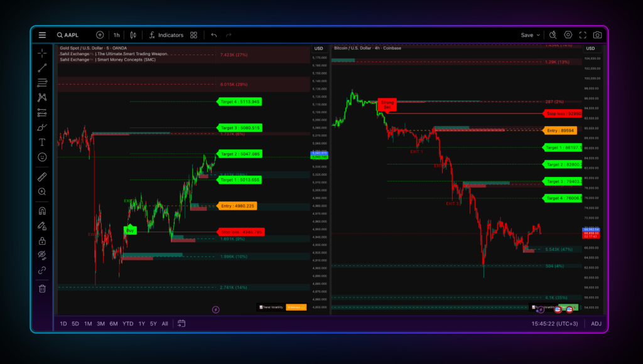Hide all drawings with the eye icon

pyautogui.click(x=42, y=255)
